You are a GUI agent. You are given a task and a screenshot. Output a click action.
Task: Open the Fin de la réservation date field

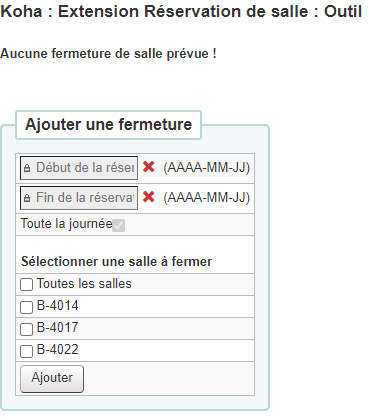79,198
